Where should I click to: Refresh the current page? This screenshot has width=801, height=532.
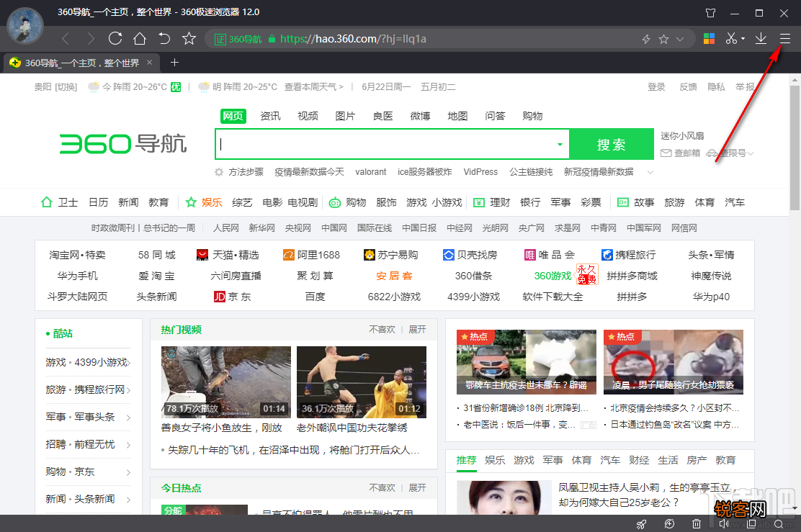[x=115, y=38]
